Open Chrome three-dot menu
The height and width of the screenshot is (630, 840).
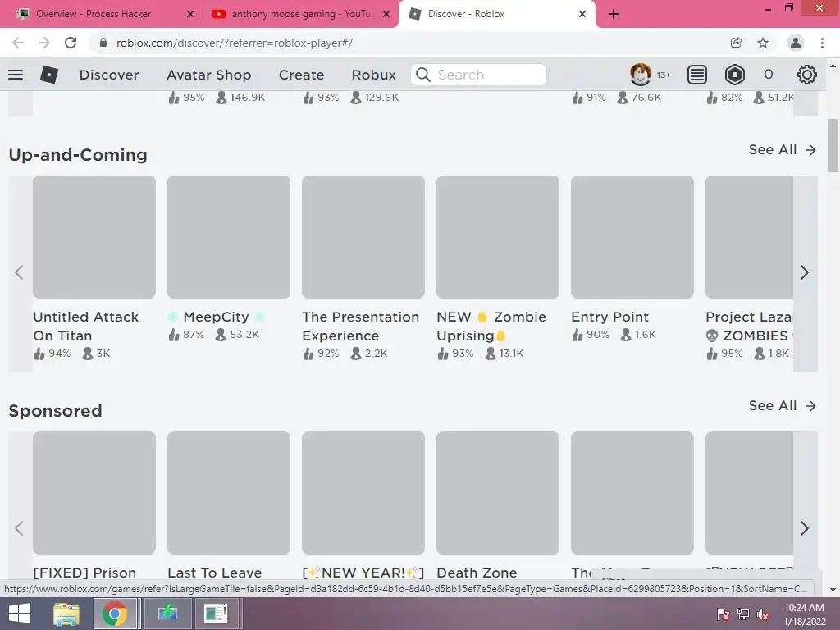pos(822,43)
